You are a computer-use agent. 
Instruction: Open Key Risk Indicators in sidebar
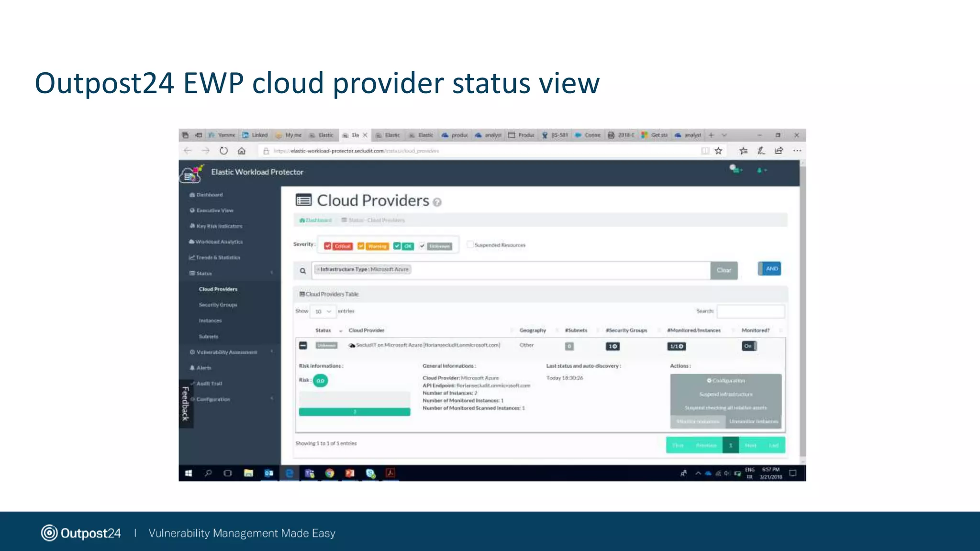[x=219, y=226]
